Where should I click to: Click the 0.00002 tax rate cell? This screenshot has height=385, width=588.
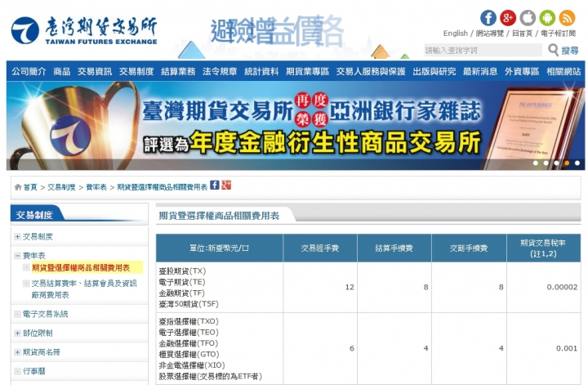(x=543, y=287)
